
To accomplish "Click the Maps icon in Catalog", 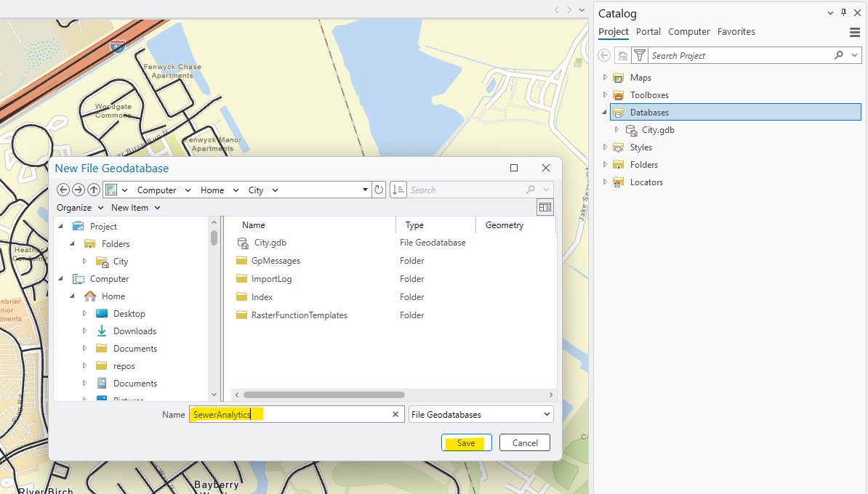I will pyautogui.click(x=619, y=78).
